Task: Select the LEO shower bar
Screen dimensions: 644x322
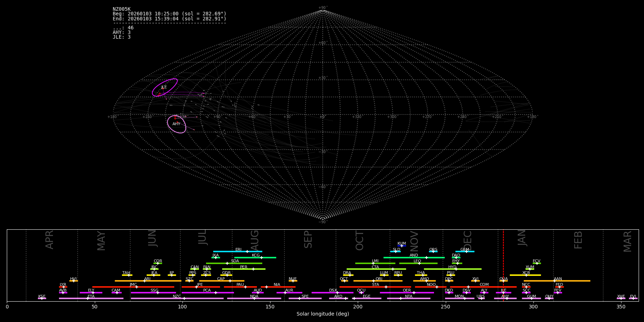Action: 418,263
